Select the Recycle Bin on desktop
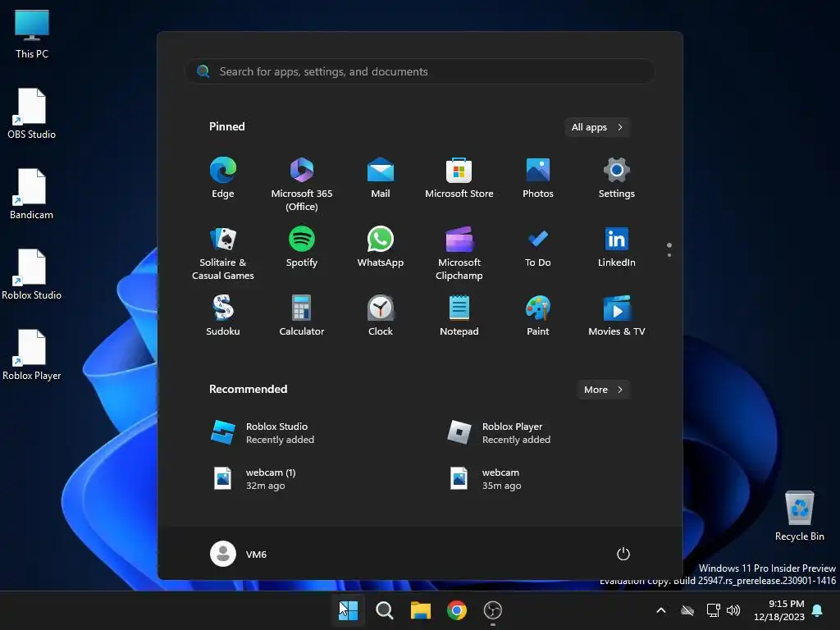Viewport: 840px width, 630px height. (799, 516)
